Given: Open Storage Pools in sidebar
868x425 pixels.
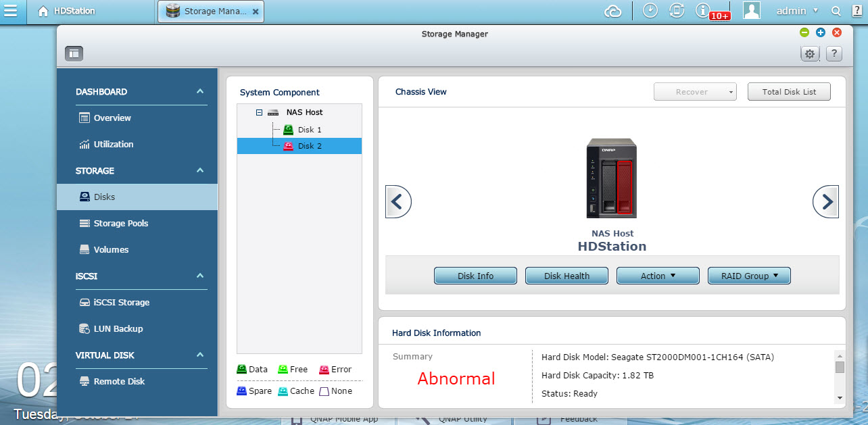Looking at the screenshot, I should tap(120, 224).
